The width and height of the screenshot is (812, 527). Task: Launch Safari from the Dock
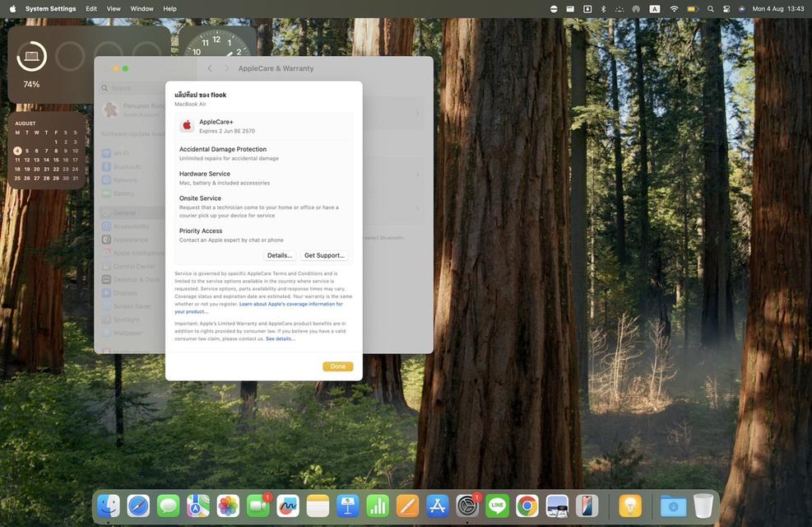(138, 506)
